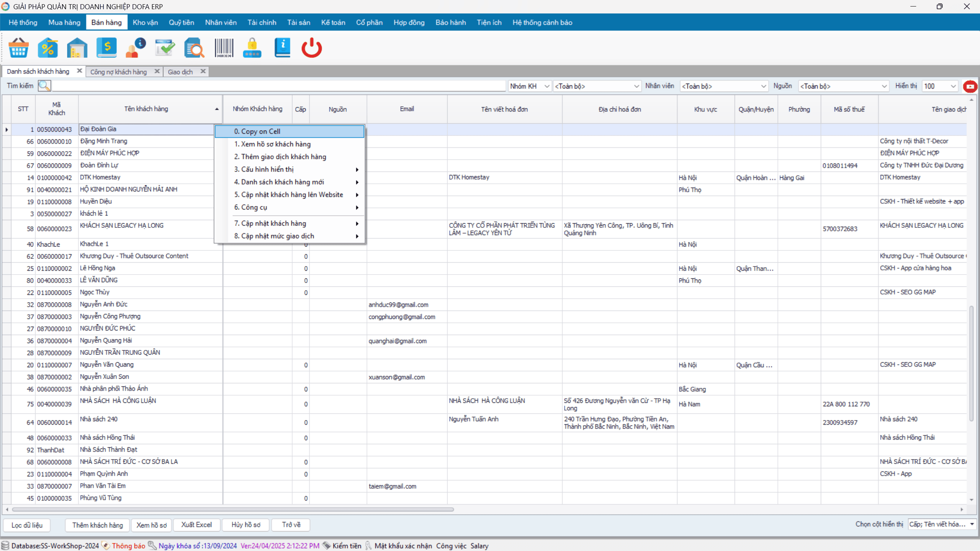Click the Lọc dữ liệu button

coord(27,525)
